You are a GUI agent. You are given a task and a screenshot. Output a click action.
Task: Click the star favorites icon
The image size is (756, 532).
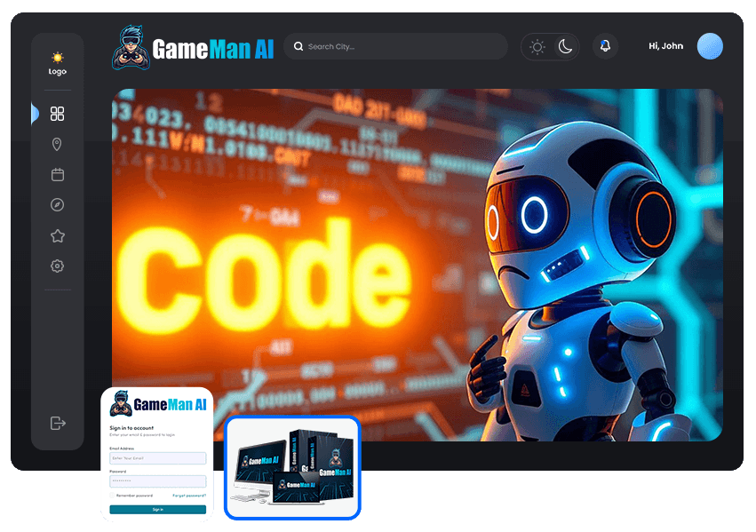[x=58, y=235]
